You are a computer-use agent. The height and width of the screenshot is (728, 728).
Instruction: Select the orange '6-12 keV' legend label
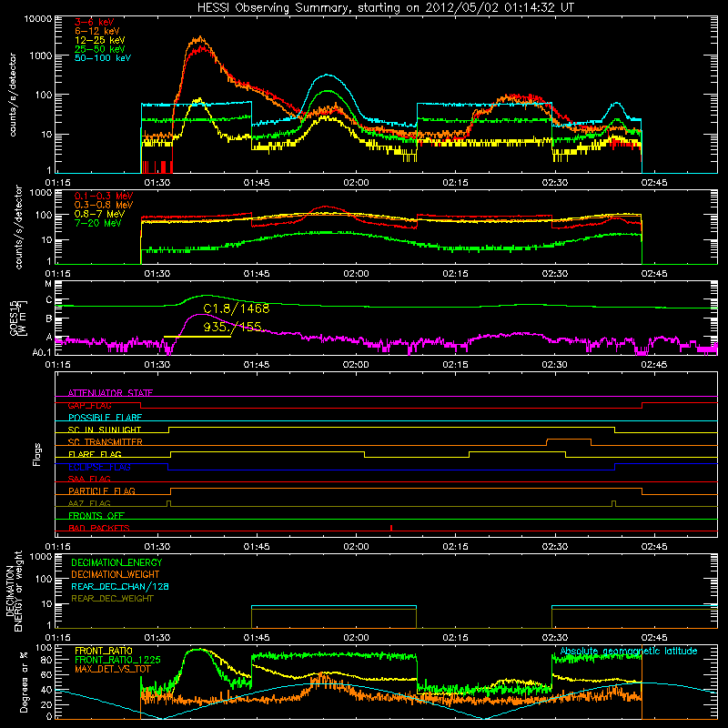[97, 31]
